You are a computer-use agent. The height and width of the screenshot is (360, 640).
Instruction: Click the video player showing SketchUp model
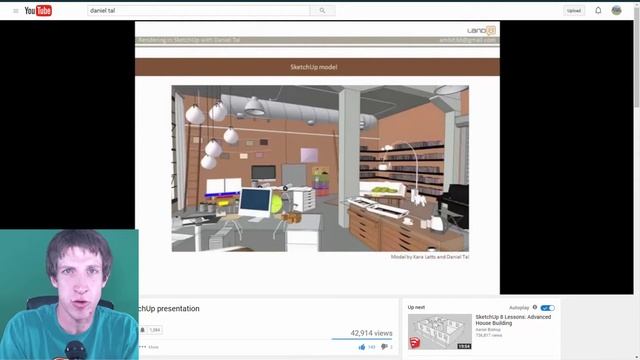pos(317,158)
